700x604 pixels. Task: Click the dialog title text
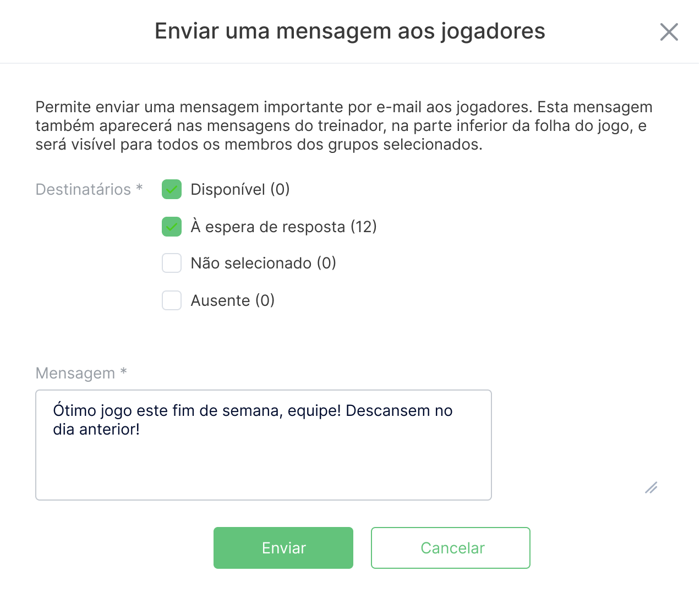350,31
